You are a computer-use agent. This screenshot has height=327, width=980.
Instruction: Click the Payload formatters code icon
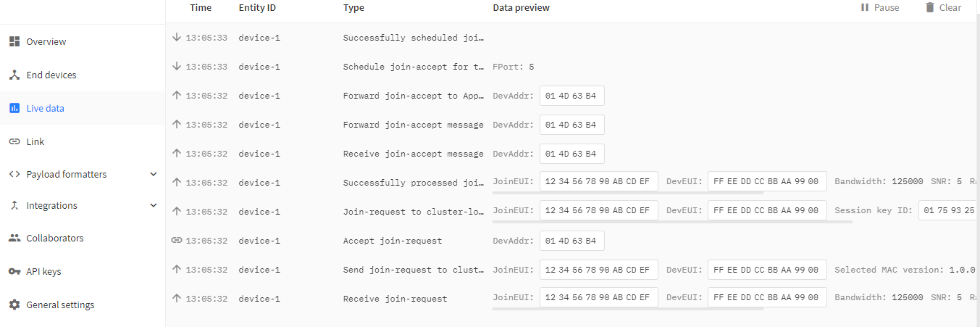[14, 175]
